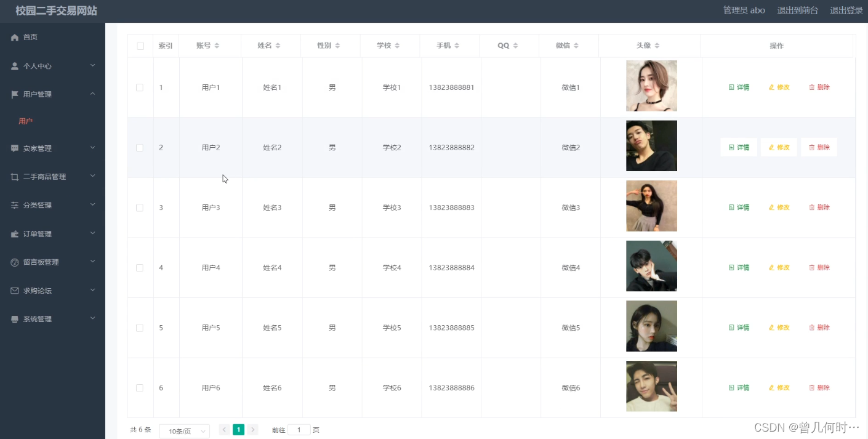Click the chat icon for 卖家管理
Image resolution: width=868 pixels, height=439 pixels.
pos(15,148)
